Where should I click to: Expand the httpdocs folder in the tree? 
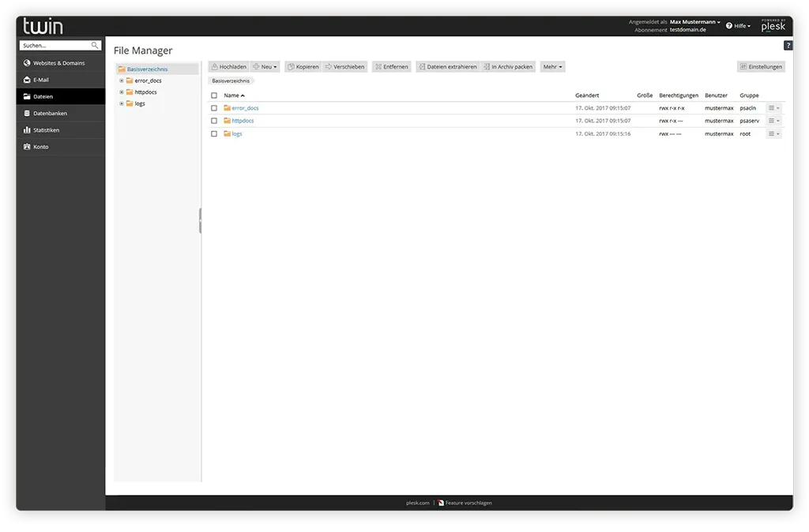click(x=121, y=92)
